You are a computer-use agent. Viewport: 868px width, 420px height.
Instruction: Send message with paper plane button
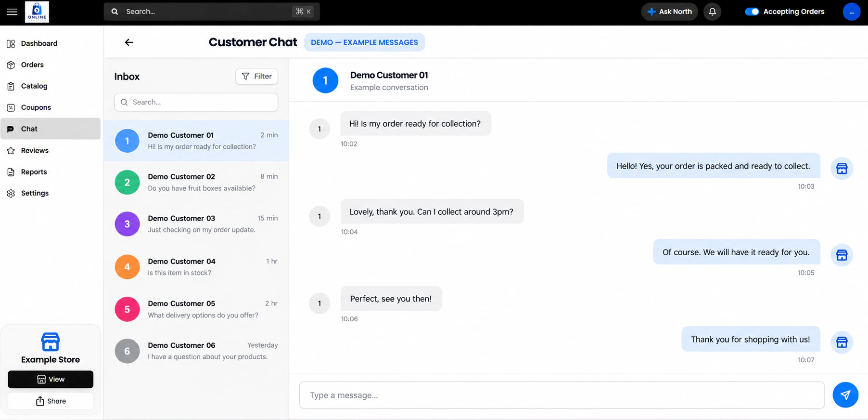845,395
